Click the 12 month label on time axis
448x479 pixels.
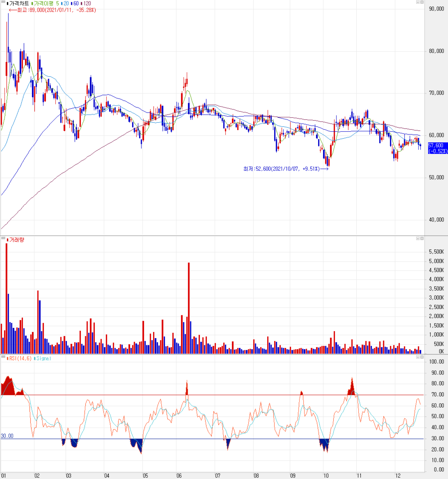coord(398,476)
